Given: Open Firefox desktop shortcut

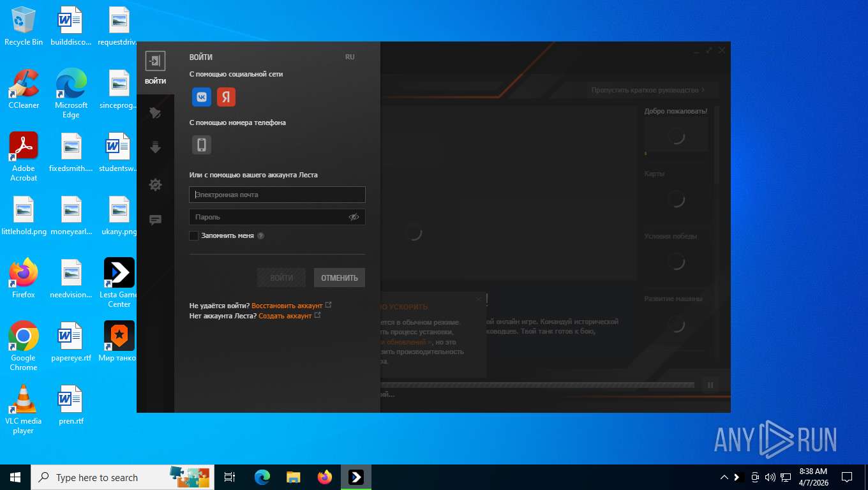Looking at the screenshot, I should tap(24, 279).
